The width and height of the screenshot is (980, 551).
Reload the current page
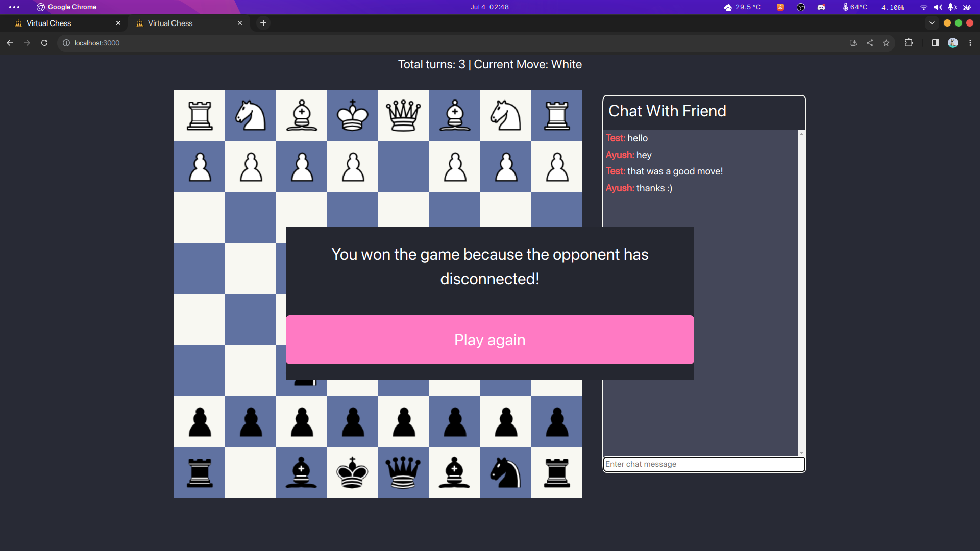point(44,43)
